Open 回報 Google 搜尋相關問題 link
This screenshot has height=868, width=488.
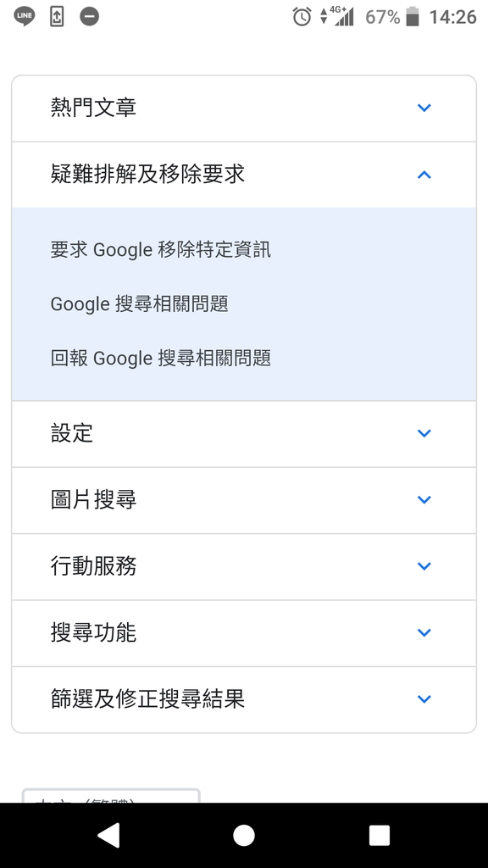click(160, 359)
